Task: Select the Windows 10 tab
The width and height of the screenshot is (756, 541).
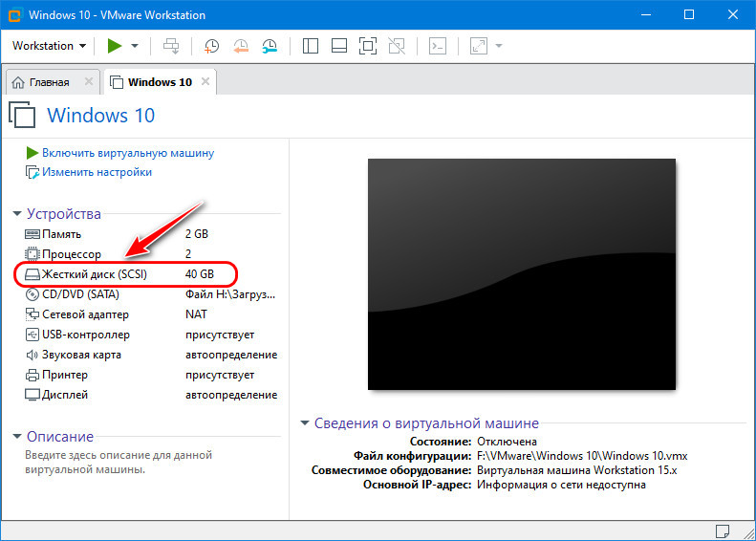Action: 159,82
